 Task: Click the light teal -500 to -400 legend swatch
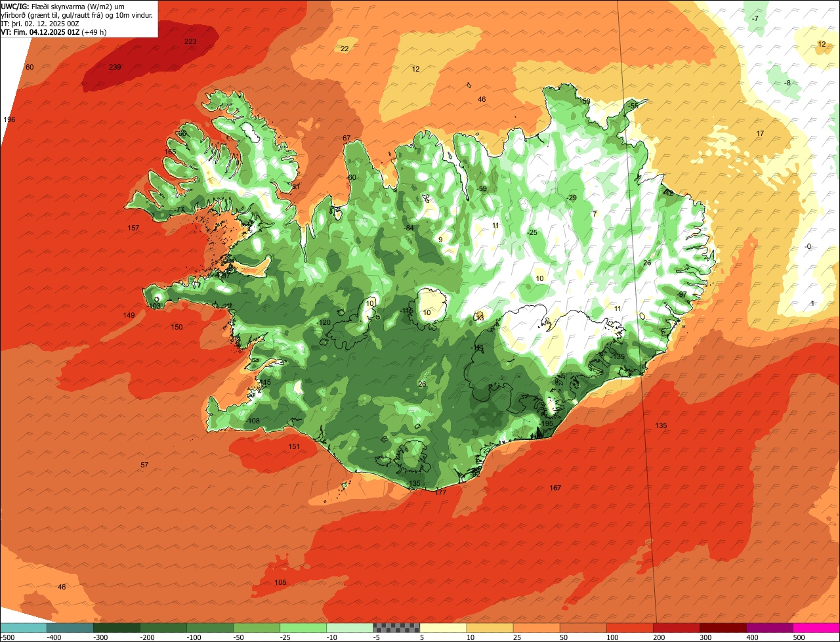(24, 628)
